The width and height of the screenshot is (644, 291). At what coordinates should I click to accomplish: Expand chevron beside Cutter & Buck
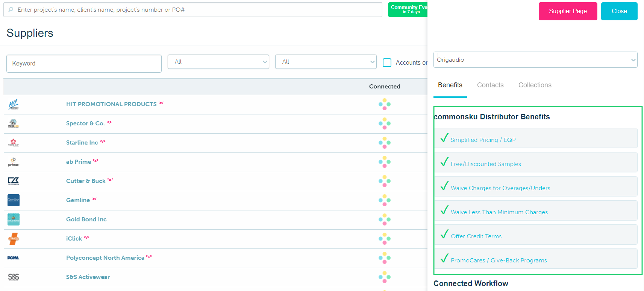pyautogui.click(x=110, y=180)
